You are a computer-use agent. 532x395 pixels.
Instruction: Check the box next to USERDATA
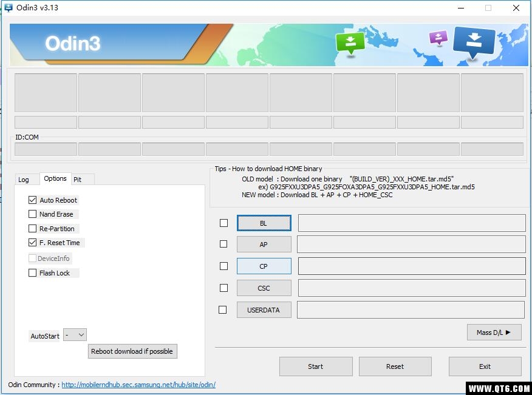coord(222,309)
